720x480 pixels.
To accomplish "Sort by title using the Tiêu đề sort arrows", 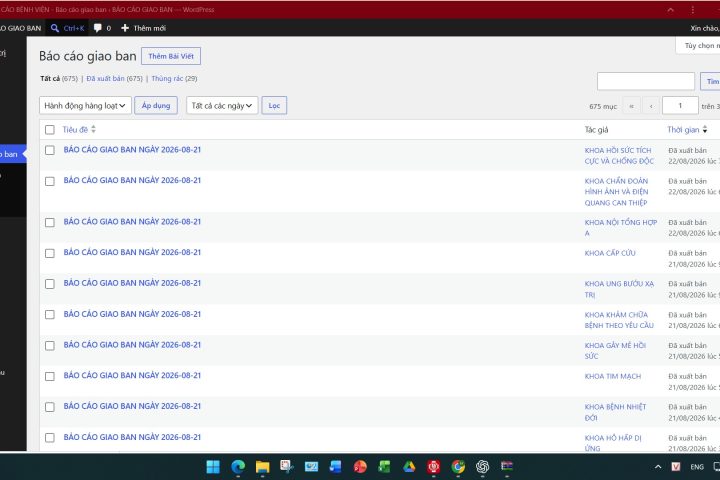I will click(93, 130).
